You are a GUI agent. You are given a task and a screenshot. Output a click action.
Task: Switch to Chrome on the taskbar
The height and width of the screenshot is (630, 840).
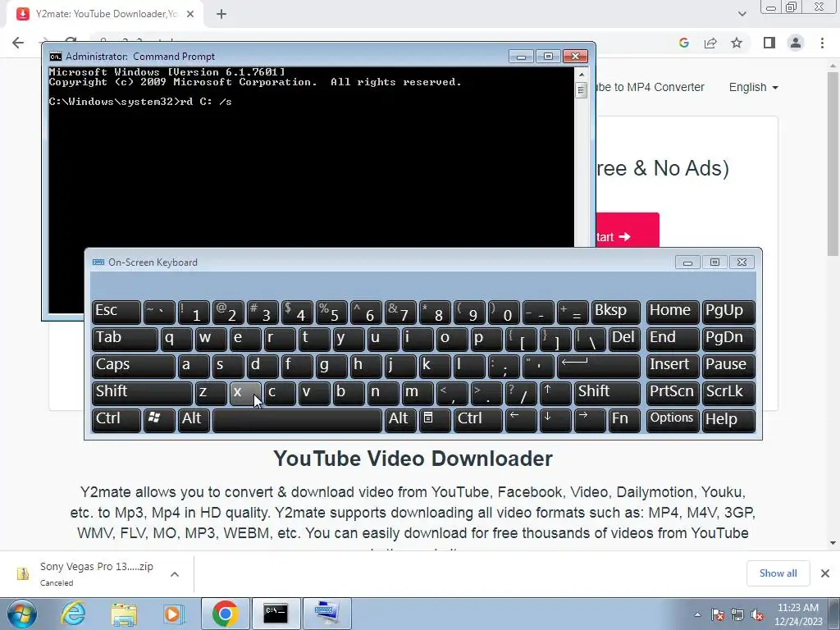(225, 614)
